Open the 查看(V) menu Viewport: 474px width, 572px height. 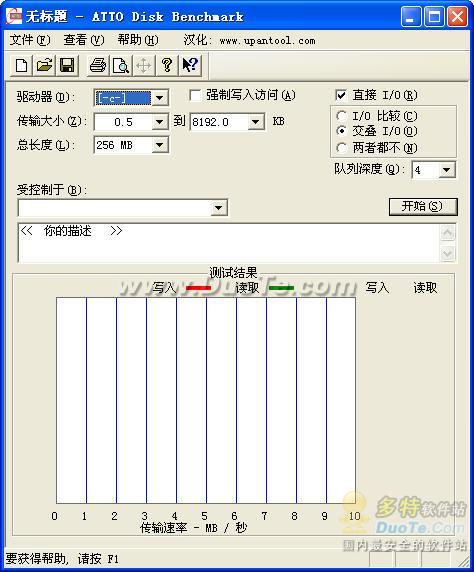tap(84, 40)
